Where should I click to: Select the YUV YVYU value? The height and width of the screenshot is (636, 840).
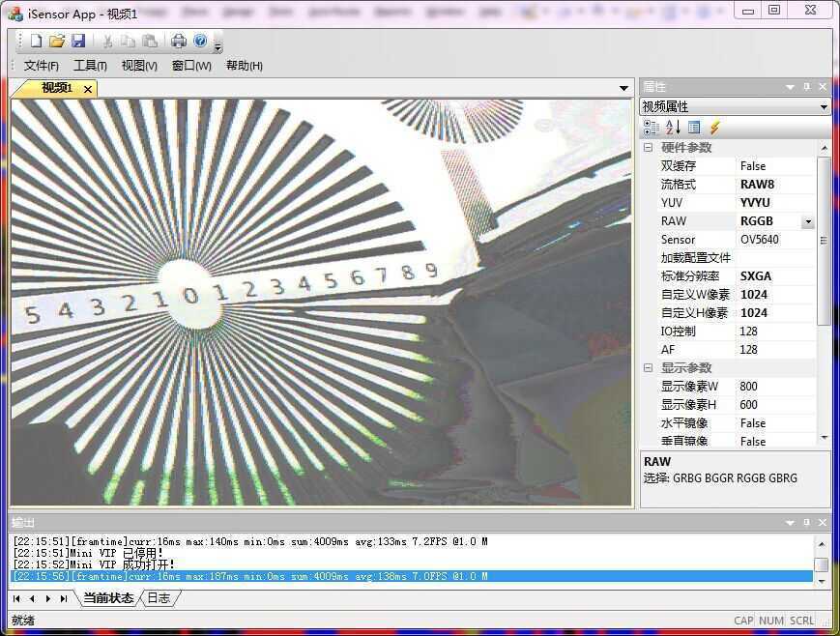776,203
